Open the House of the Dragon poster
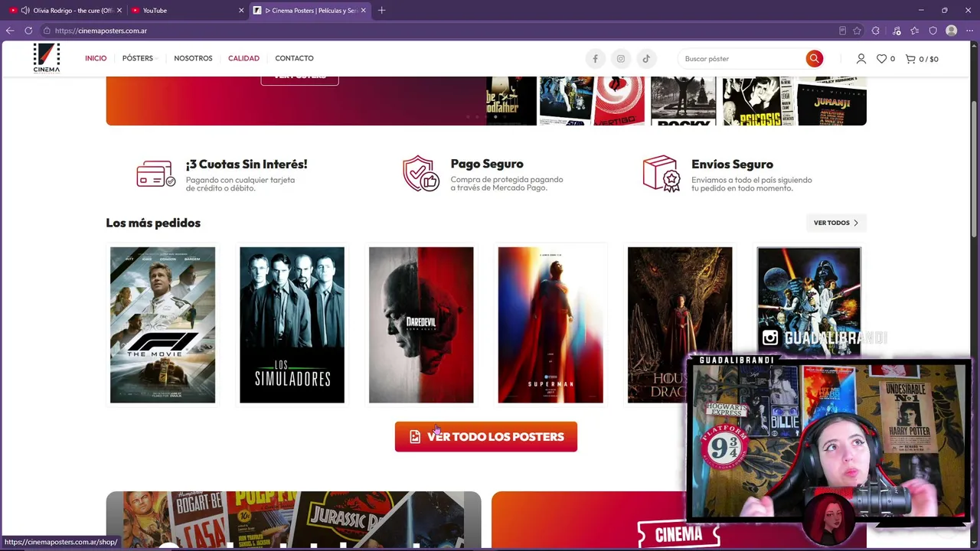Image resolution: width=980 pixels, height=551 pixels. tap(680, 324)
